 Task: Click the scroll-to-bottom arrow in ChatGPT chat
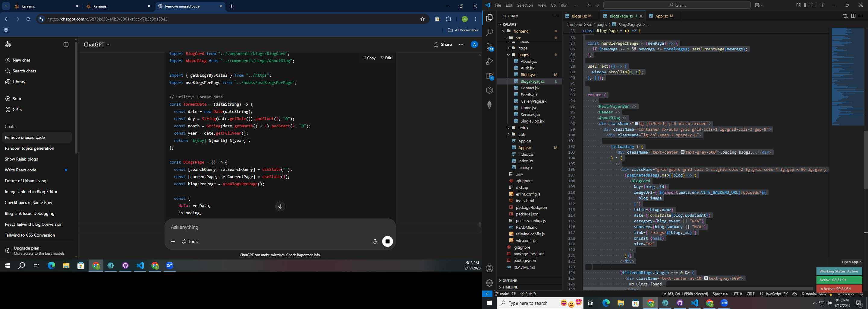(x=280, y=206)
